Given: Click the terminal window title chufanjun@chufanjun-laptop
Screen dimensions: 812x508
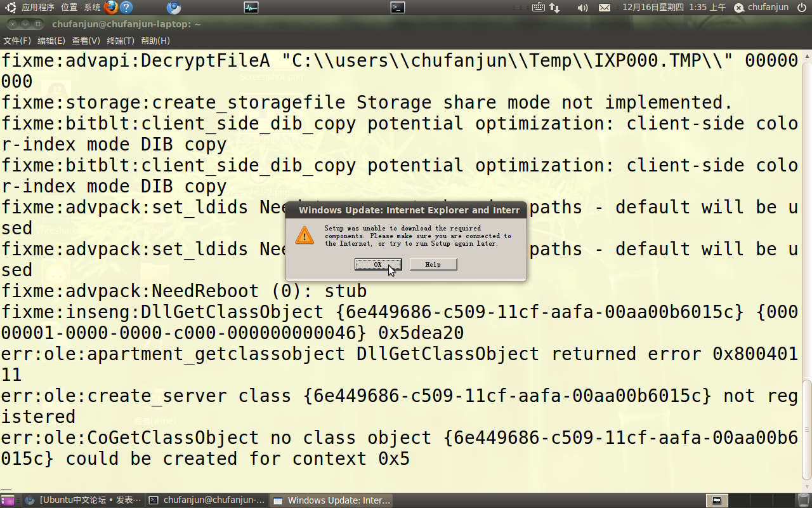Looking at the screenshot, I should (126, 24).
